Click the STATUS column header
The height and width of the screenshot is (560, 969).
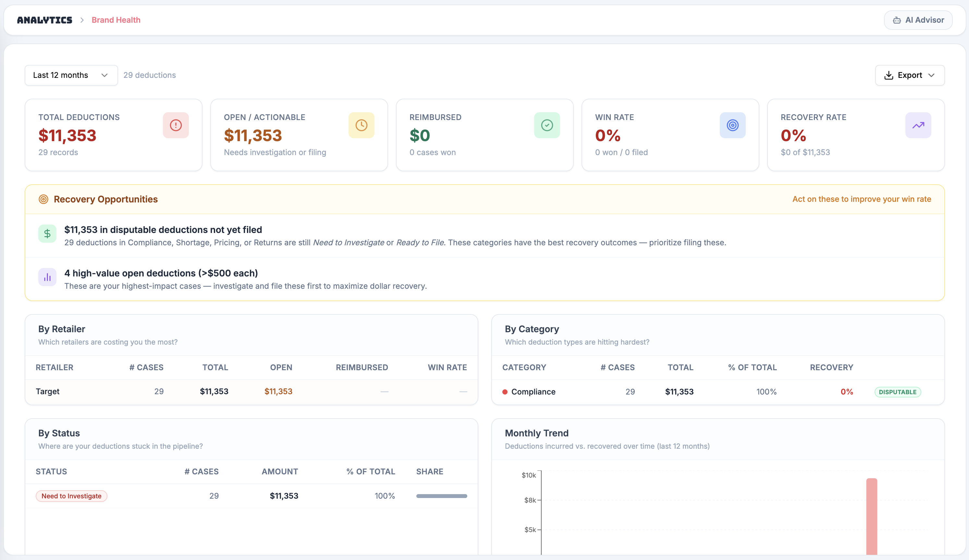pyautogui.click(x=51, y=471)
